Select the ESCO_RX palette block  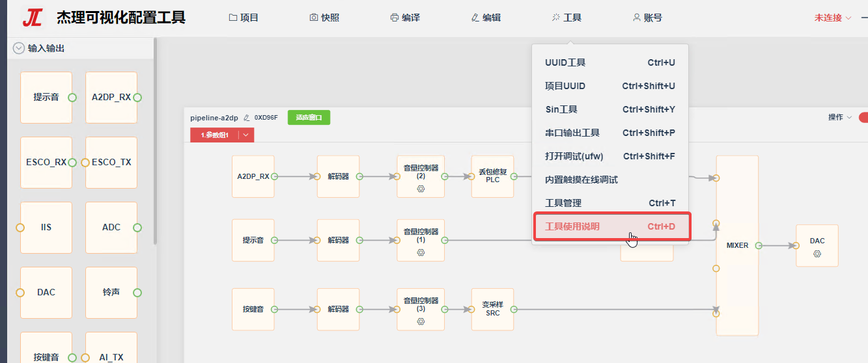click(x=46, y=163)
